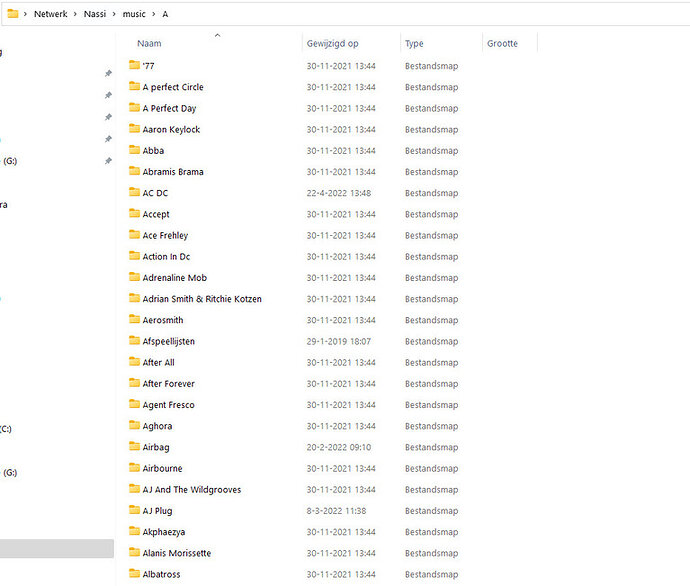Click the Abramis Brama folder icon

point(134,171)
